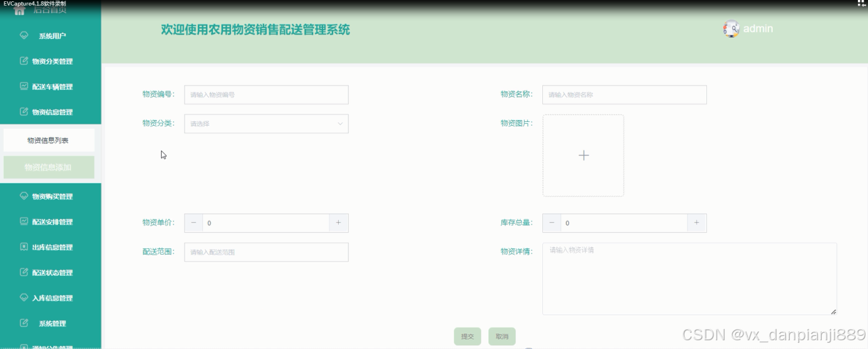
Task: Click the 配送范围 field label
Action: [x=158, y=251]
